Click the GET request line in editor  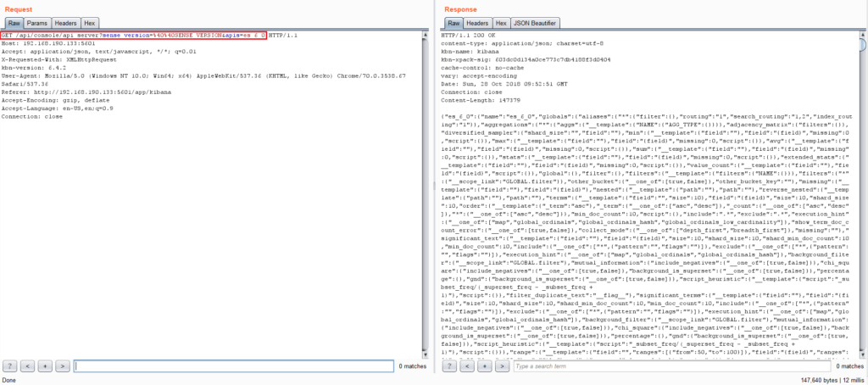(134, 35)
